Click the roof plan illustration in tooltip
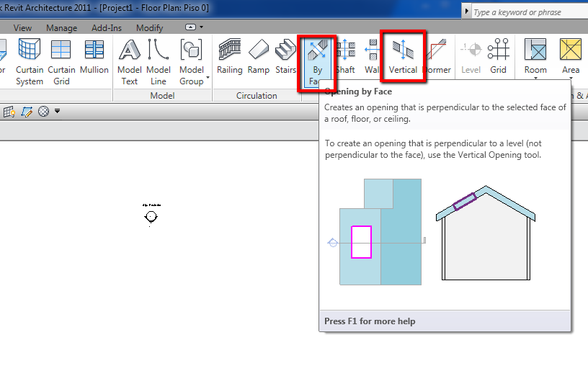 (380, 232)
